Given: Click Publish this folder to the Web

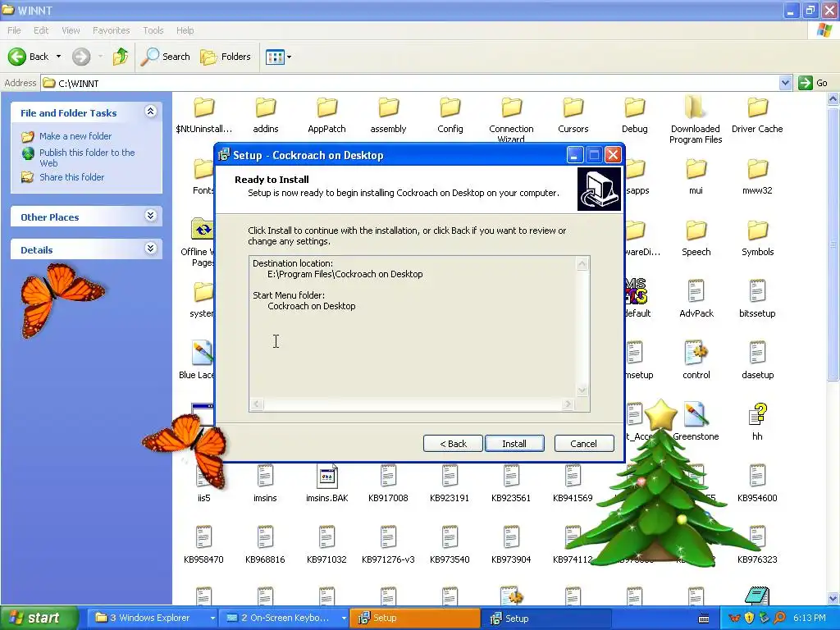Looking at the screenshot, I should (x=87, y=157).
